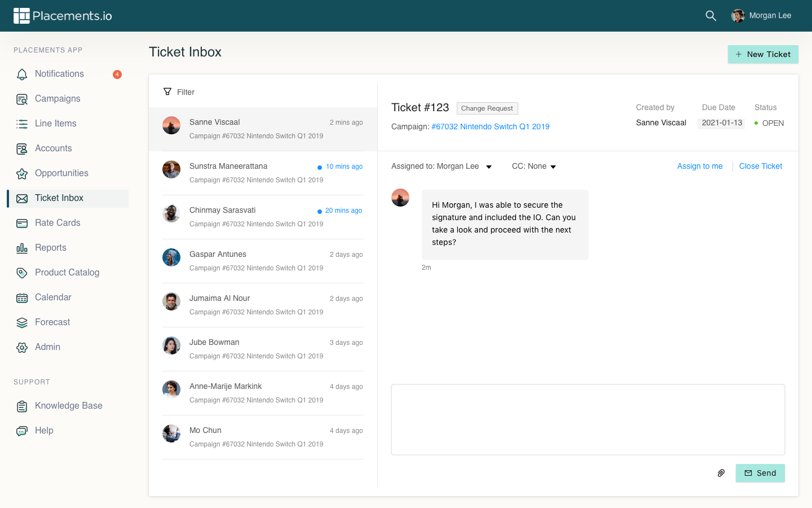
Task: Click the search magnifier icon
Action: (710, 16)
